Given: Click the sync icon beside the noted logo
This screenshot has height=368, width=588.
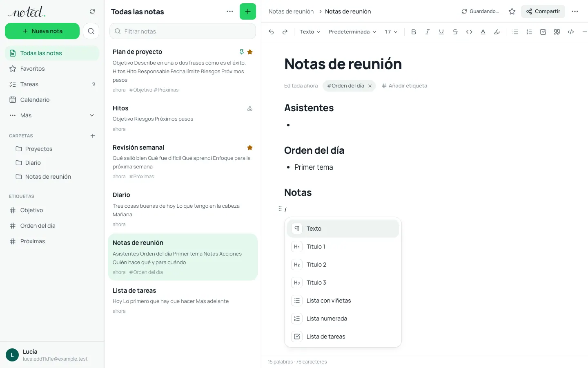Looking at the screenshot, I should pos(92,11).
